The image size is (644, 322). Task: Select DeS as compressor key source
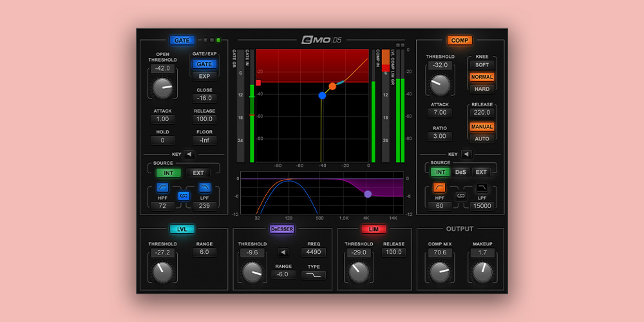[x=460, y=173]
